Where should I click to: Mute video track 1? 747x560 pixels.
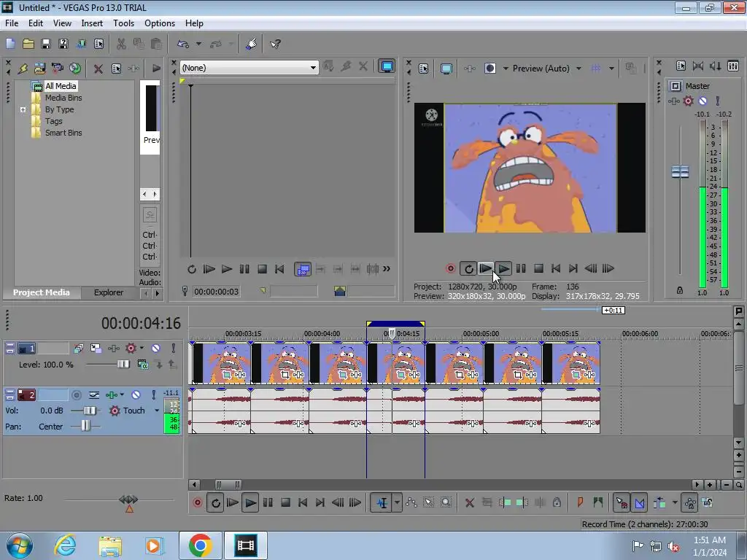(156, 348)
